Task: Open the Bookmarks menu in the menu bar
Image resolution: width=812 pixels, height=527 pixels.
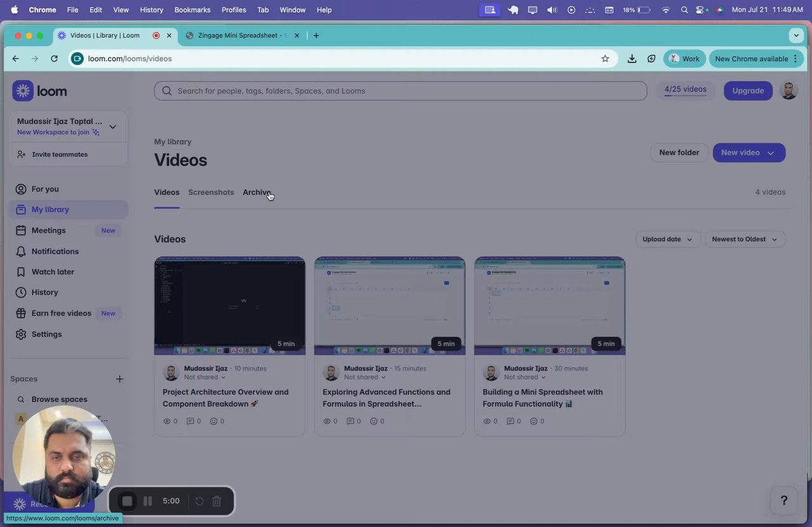Action: point(192,10)
